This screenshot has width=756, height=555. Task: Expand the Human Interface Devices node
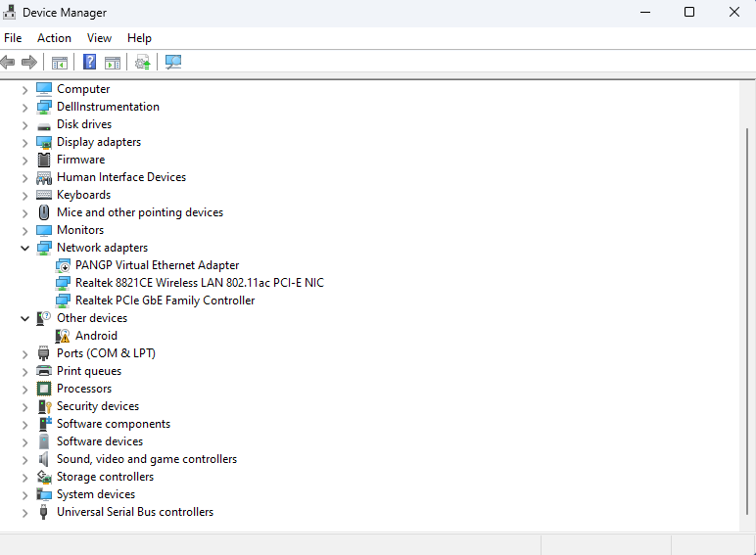[x=25, y=178]
